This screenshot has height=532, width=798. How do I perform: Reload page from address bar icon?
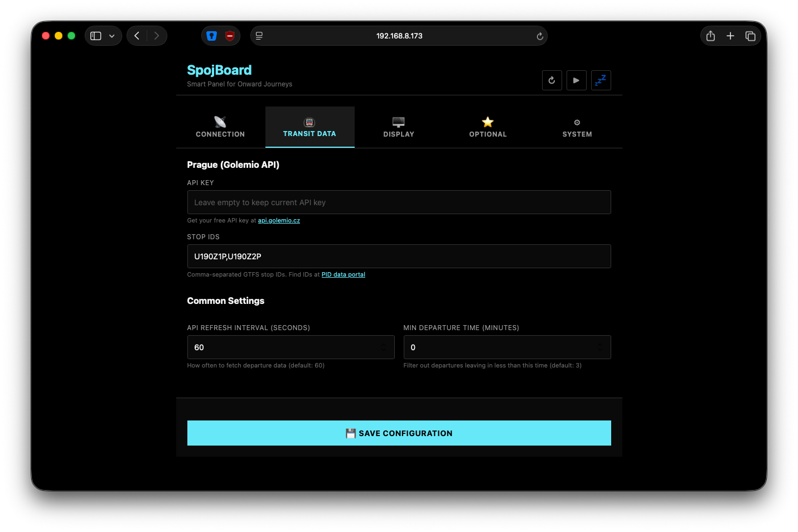[x=539, y=36]
